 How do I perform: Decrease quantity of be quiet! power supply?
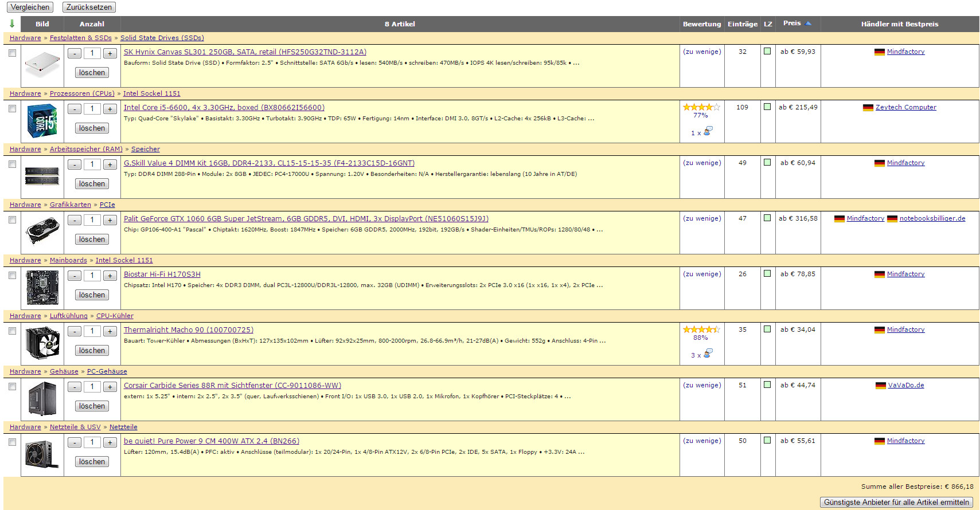(x=75, y=442)
